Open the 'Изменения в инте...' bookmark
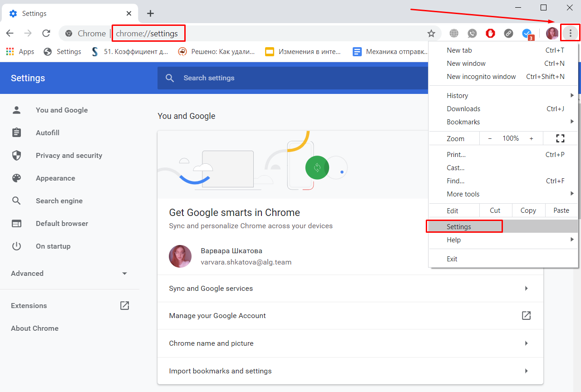The width and height of the screenshot is (581, 392). point(303,52)
